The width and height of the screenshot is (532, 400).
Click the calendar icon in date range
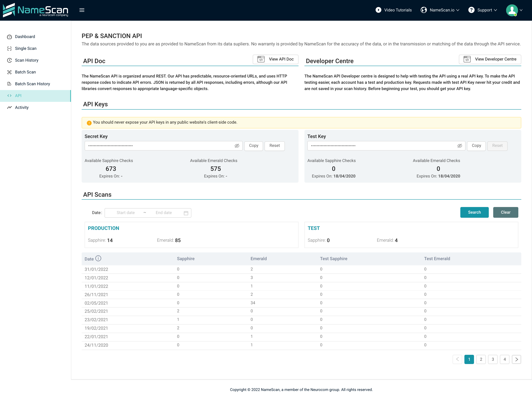(186, 213)
